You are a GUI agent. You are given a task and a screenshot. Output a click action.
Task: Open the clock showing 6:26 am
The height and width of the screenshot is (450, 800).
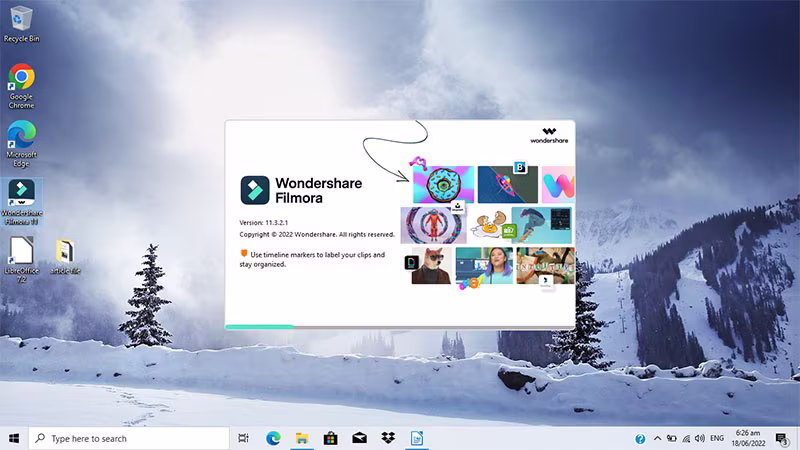click(748, 438)
